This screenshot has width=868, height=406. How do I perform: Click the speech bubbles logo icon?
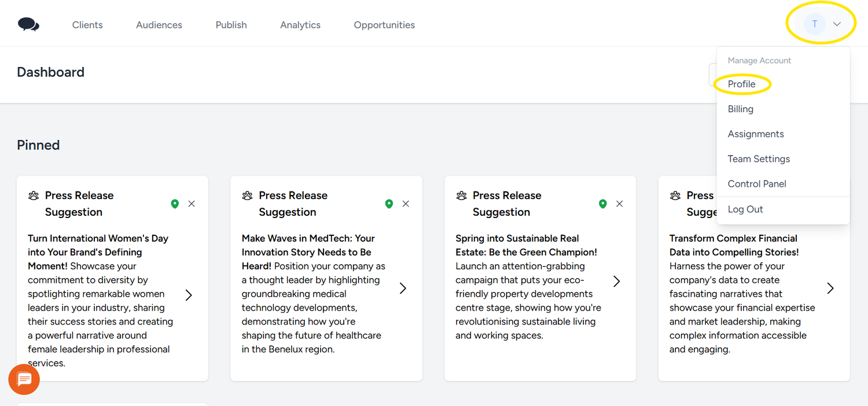coord(28,24)
